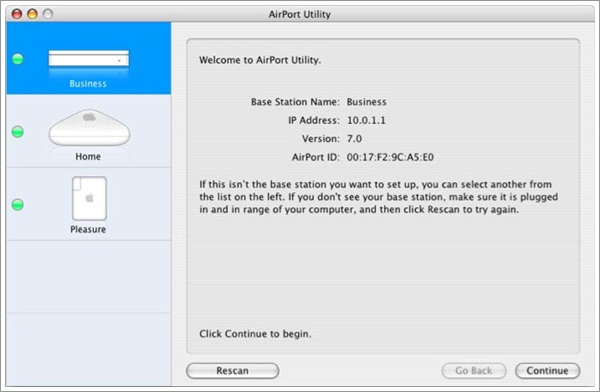
Task: Click the IP address value 10.0.1.1
Action: pos(366,120)
